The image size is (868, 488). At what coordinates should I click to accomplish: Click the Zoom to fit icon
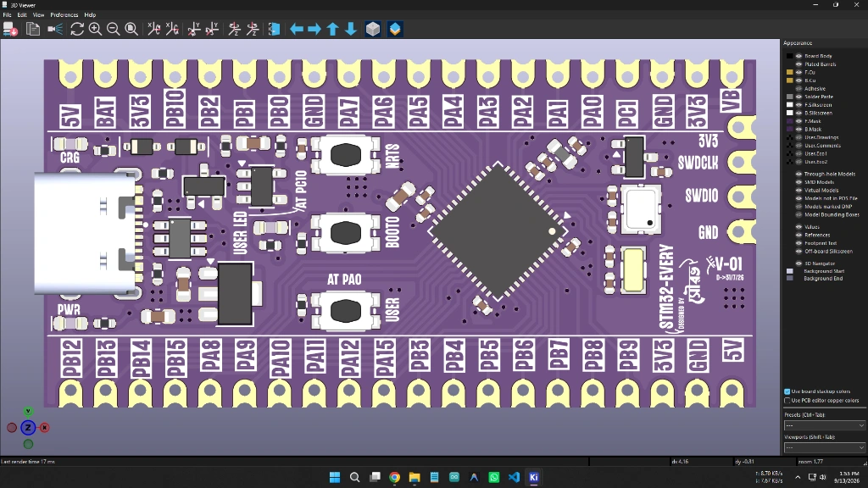click(x=131, y=29)
